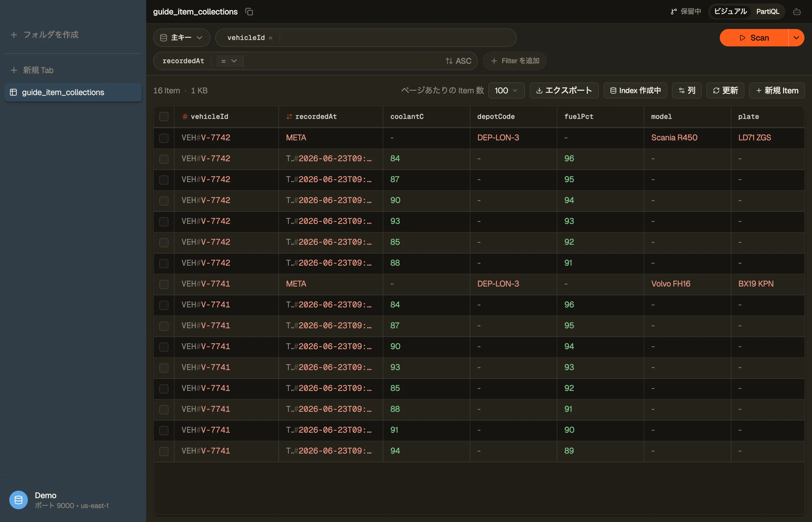Image resolution: width=812 pixels, height=522 pixels.
Task: Check the V-7741 row with fuelPct 90
Action: [x=164, y=430]
